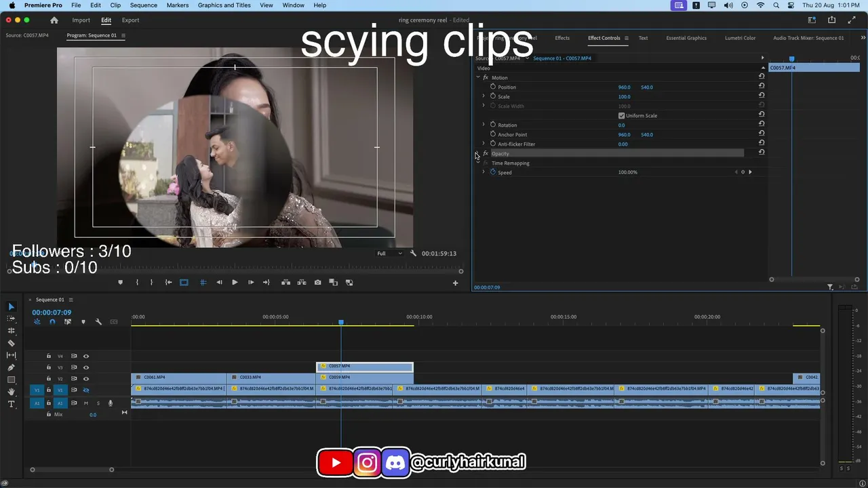
Task: Switch to the Essential Graphics tab
Action: pos(686,38)
